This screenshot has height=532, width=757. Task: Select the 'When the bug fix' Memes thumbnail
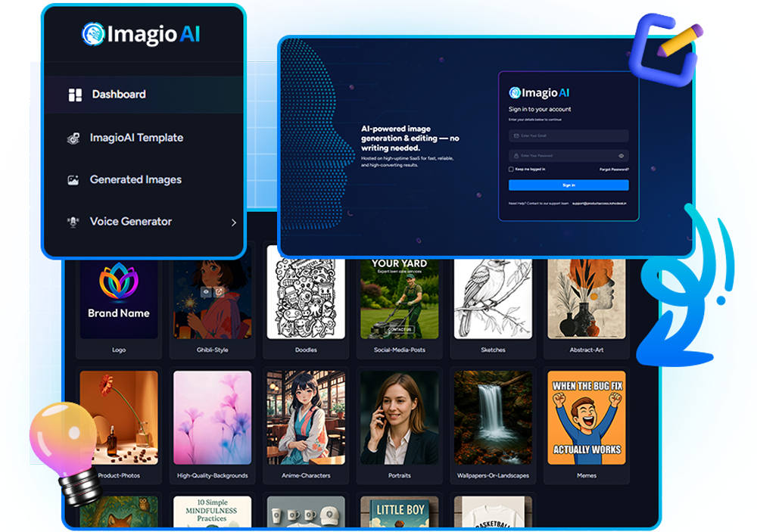pyautogui.click(x=587, y=418)
